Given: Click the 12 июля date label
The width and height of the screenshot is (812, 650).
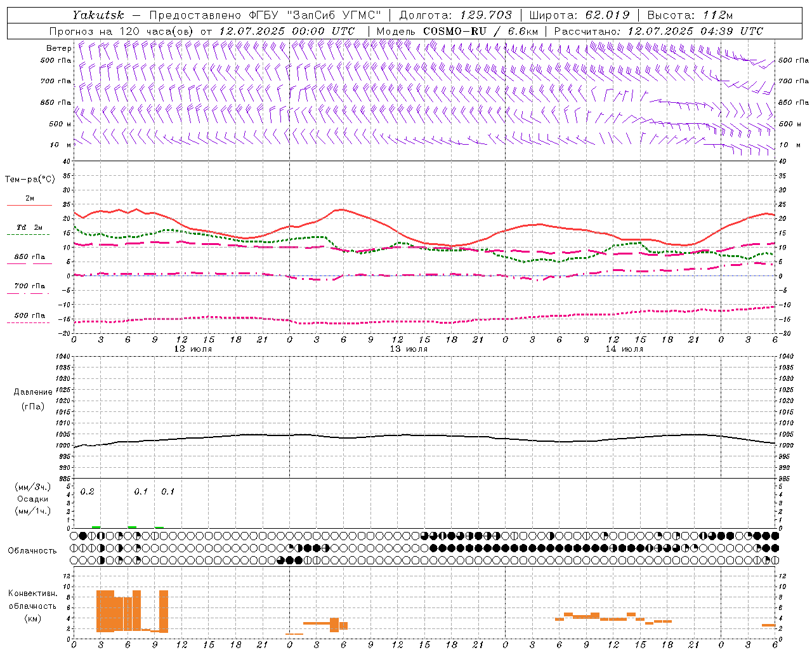Looking at the screenshot, I should 193,349.
